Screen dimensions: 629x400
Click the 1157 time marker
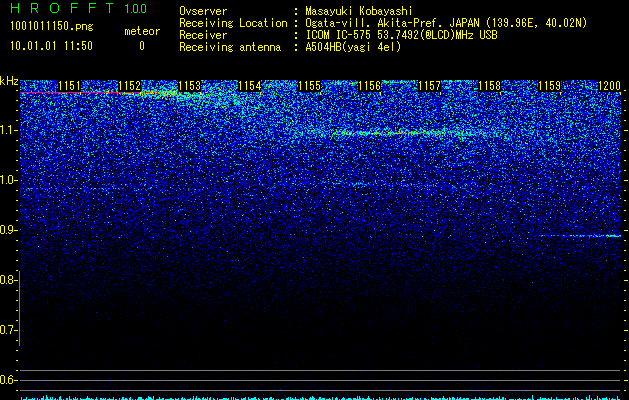click(429, 86)
